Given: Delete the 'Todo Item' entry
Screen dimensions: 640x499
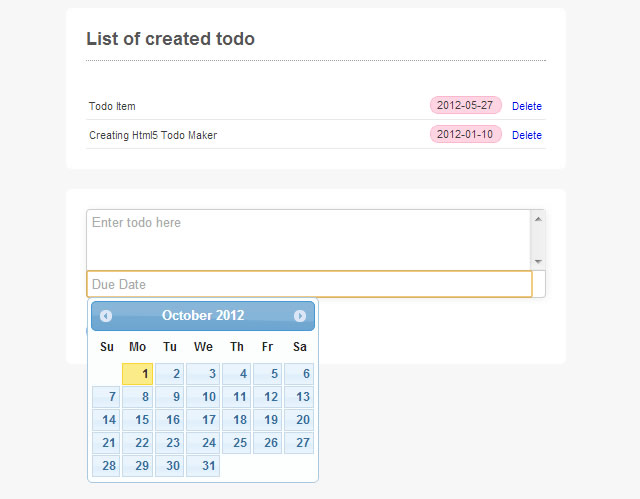Looking at the screenshot, I should click(x=526, y=106).
